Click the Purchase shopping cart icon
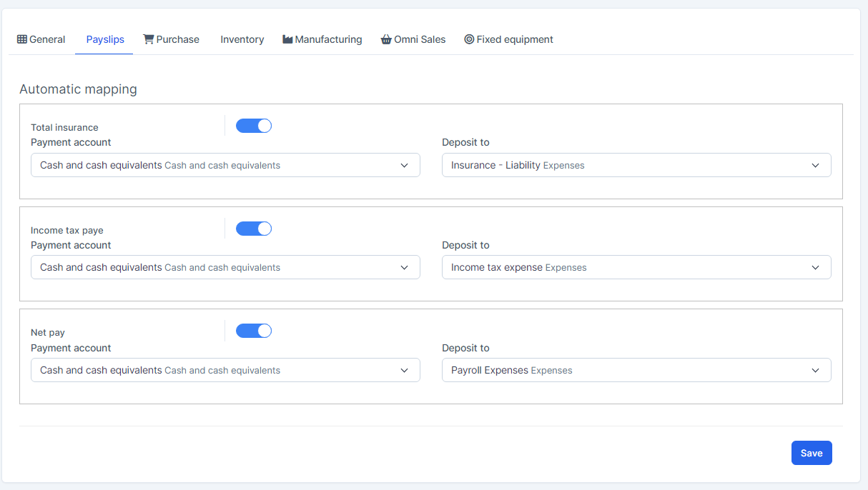Image resolution: width=868 pixels, height=490 pixels. (149, 39)
